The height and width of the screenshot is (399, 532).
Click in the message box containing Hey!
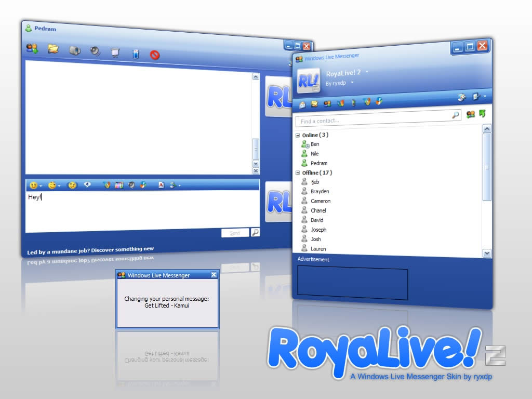(142, 211)
